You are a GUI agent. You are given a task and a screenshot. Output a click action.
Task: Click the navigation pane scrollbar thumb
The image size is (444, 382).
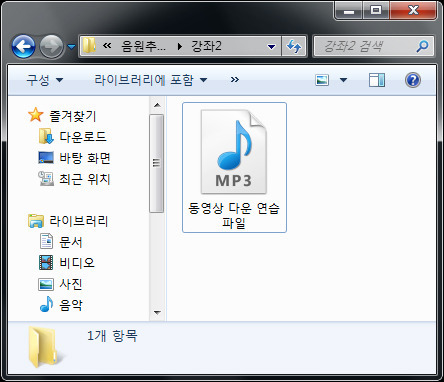pos(157,163)
